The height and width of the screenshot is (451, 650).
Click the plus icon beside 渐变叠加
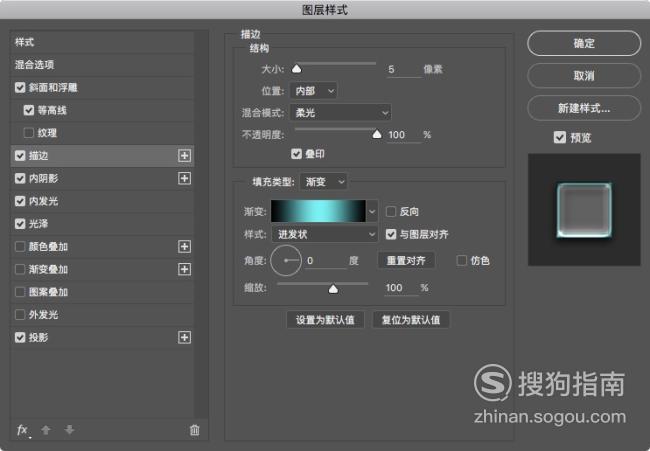184,269
